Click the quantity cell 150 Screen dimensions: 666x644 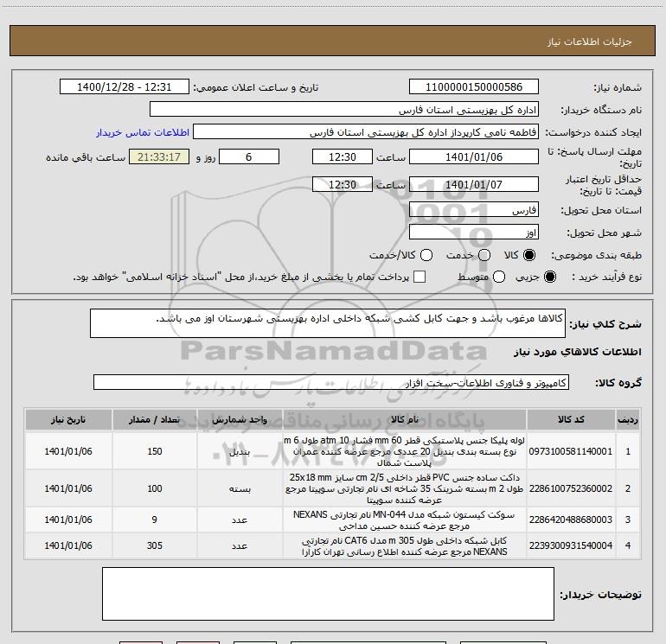pos(155,451)
